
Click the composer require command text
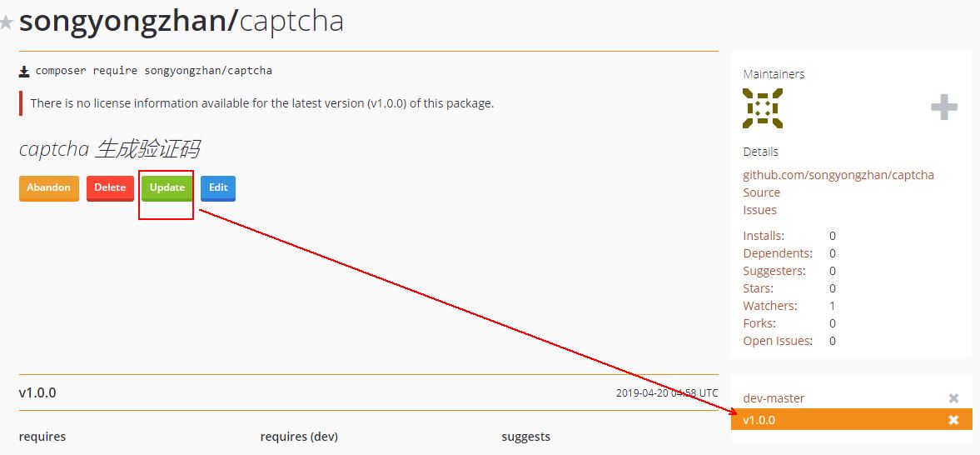[153, 71]
